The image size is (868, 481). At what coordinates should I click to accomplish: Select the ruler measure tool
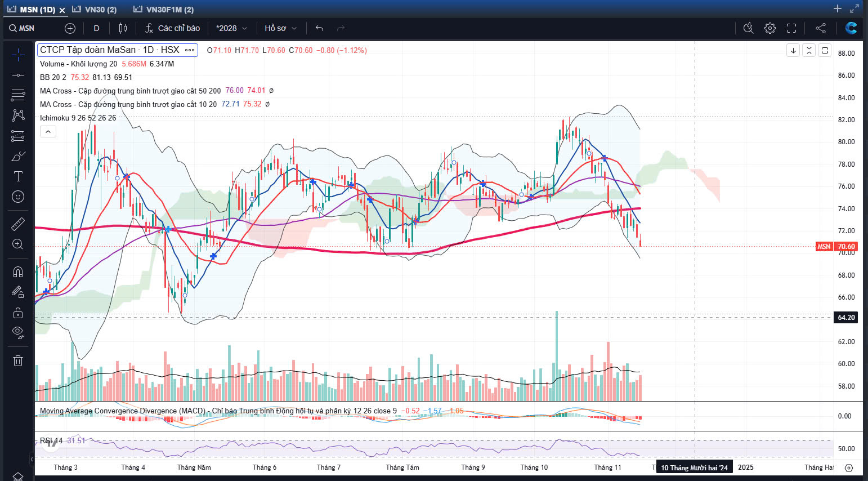coord(18,224)
